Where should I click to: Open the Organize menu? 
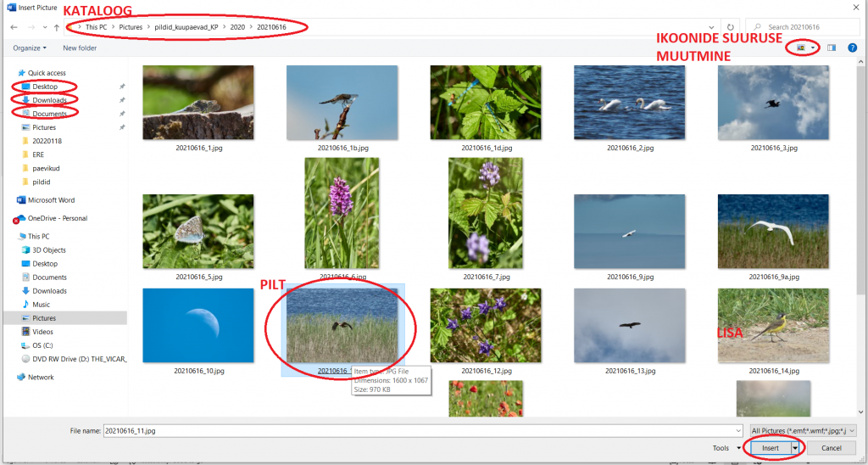pyautogui.click(x=30, y=48)
